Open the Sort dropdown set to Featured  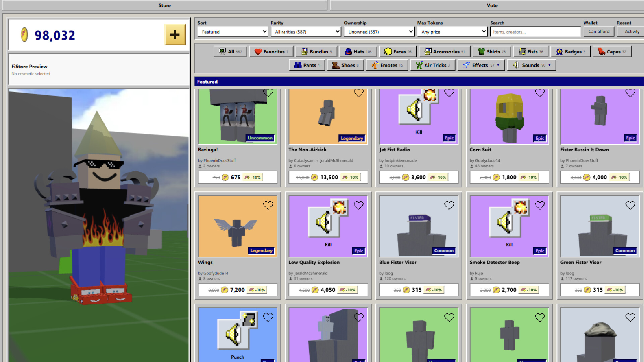click(x=232, y=32)
